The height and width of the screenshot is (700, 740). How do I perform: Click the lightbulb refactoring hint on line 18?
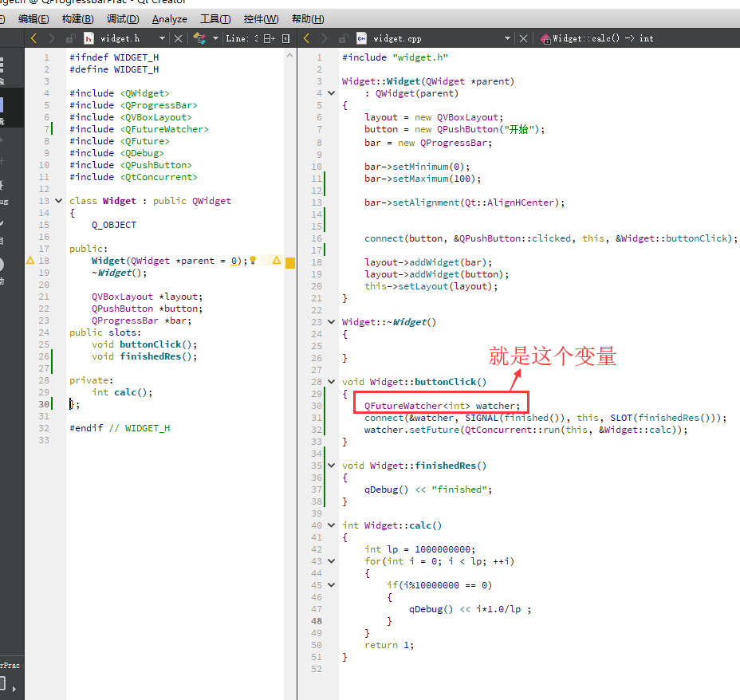pyautogui.click(x=253, y=260)
